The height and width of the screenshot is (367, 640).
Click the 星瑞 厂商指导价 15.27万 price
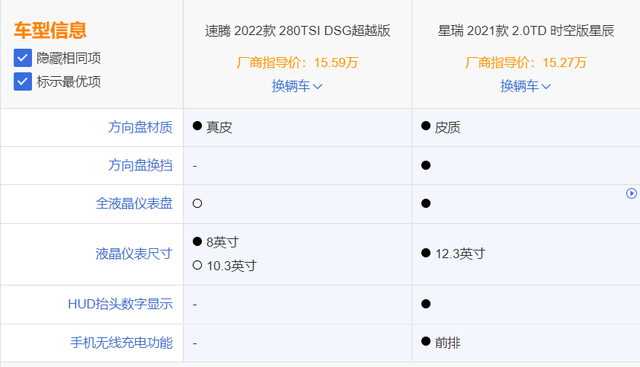tap(526, 63)
